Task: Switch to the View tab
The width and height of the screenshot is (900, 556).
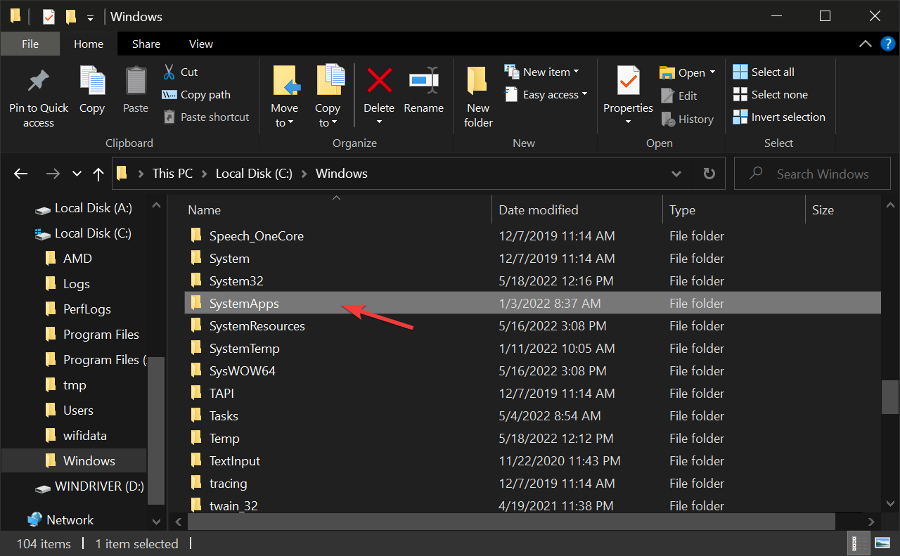Action: pos(201,44)
